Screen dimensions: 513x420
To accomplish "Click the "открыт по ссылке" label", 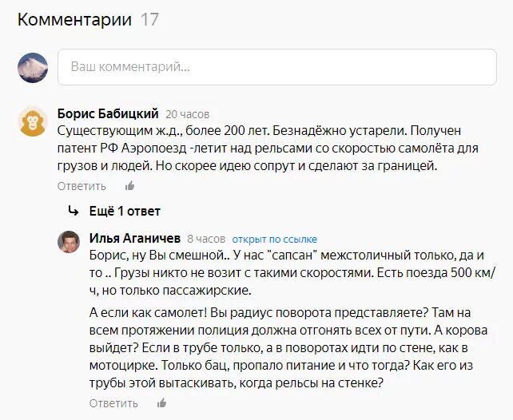I will [274, 239].
